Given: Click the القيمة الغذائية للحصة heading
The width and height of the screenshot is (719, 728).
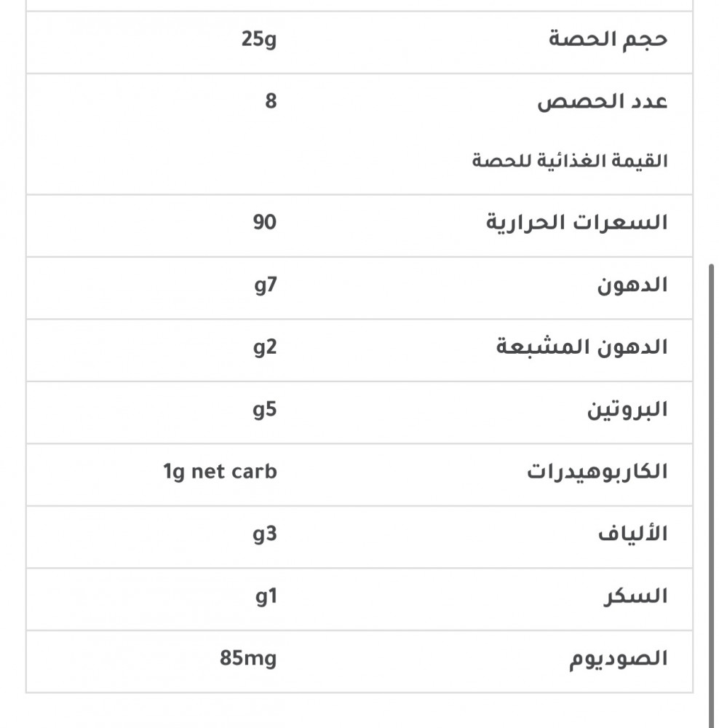Looking at the screenshot, I should click(569, 161).
